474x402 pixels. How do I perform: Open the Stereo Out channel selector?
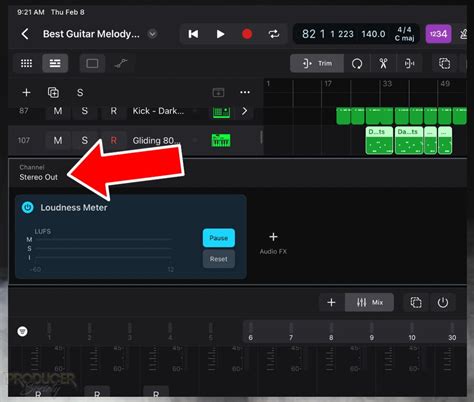[x=38, y=173]
